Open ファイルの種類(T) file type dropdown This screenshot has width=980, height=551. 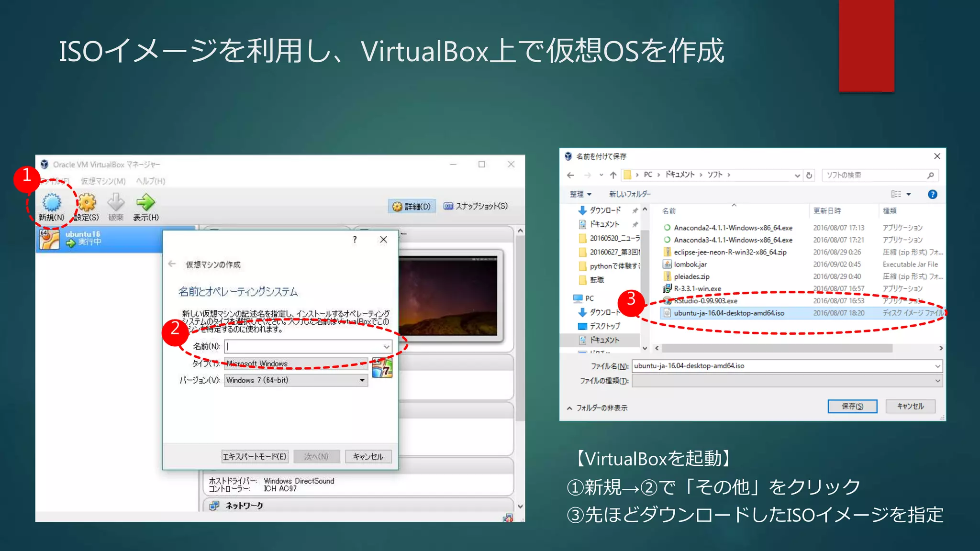click(x=787, y=381)
